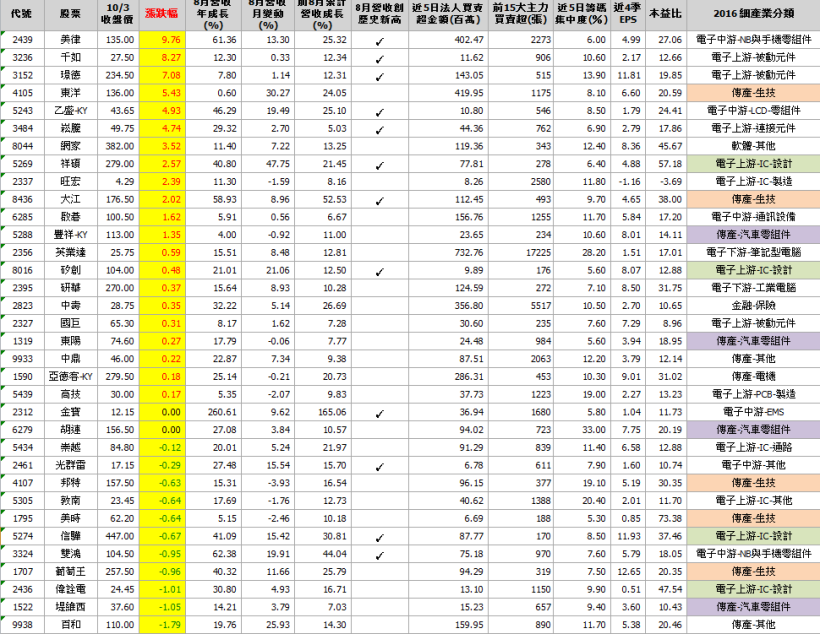The width and height of the screenshot is (820, 634).
Task: Select the category cell 電子中游-EMS
Action: tap(754, 412)
